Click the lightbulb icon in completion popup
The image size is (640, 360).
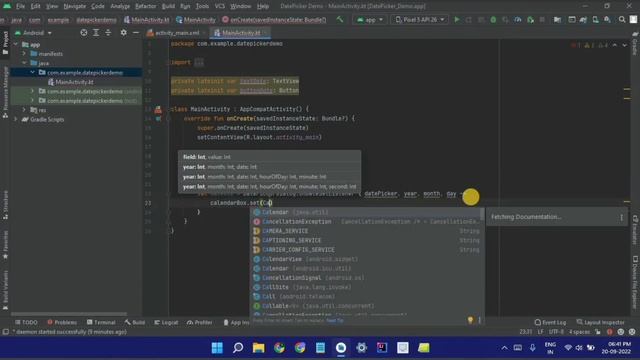pyautogui.click(x=470, y=320)
